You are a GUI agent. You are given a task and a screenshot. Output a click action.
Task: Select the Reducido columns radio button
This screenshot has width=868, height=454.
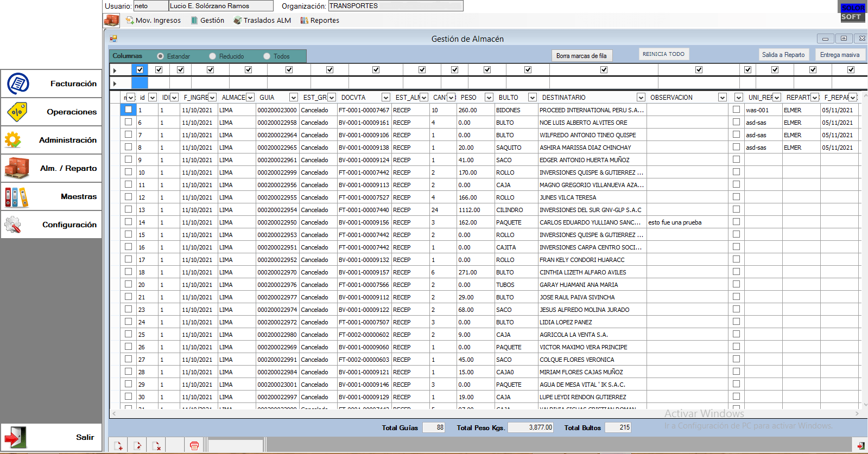pyautogui.click(x=212, y=56)
